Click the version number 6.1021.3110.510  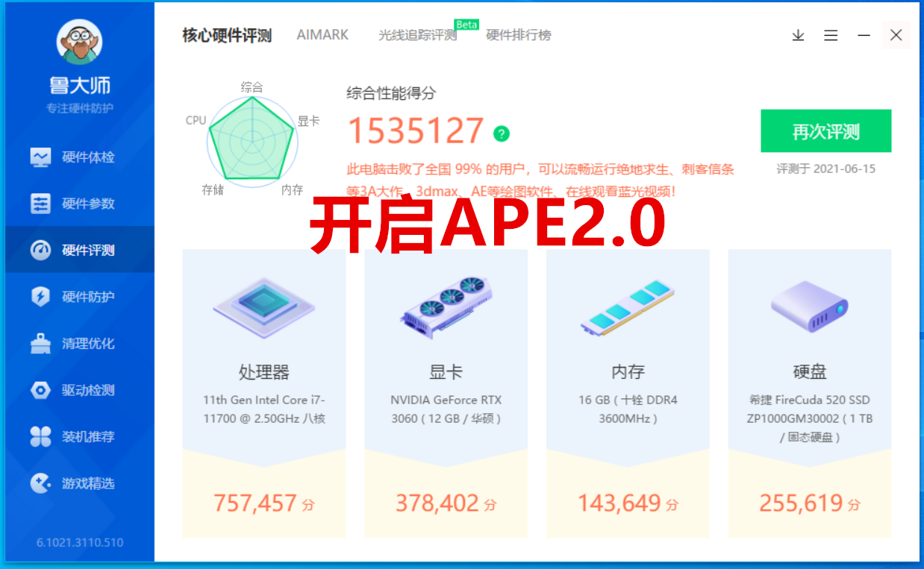coord(80,542)
